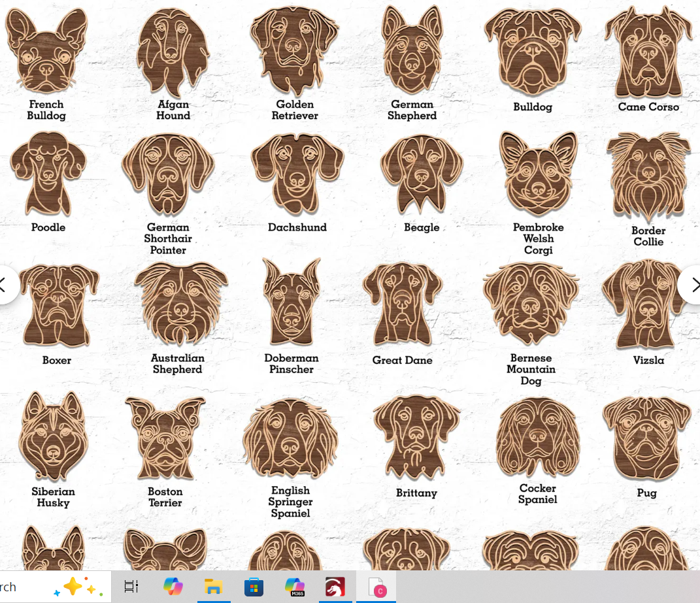Click the Bernese Mountain Dog design
Image resolution: width=700 pixels, height=603 pixels.
pos(531,303)
